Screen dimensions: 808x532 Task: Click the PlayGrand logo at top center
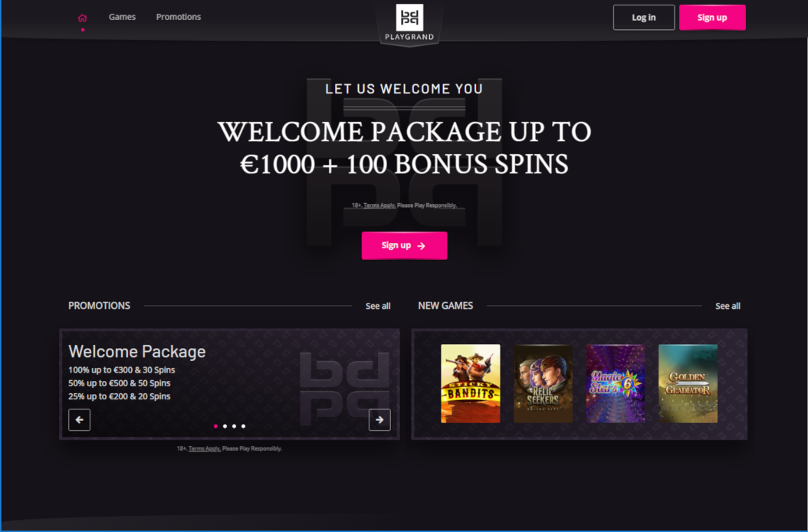tap(409, 23)
